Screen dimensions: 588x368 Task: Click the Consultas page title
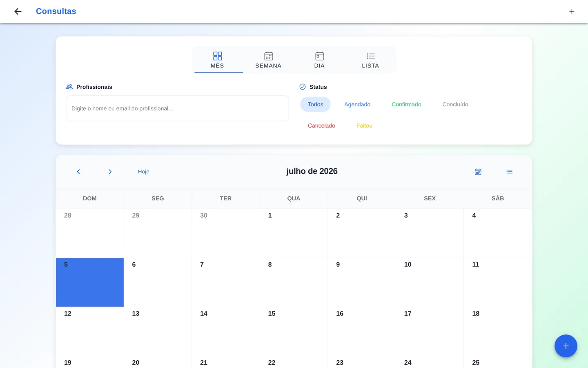pos(56,11)
